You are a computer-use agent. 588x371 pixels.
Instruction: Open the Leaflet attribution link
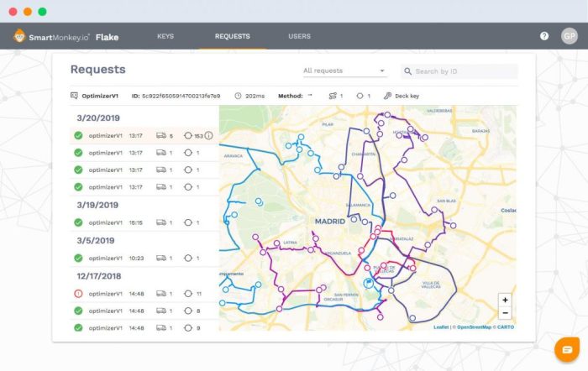pos(441,327)
